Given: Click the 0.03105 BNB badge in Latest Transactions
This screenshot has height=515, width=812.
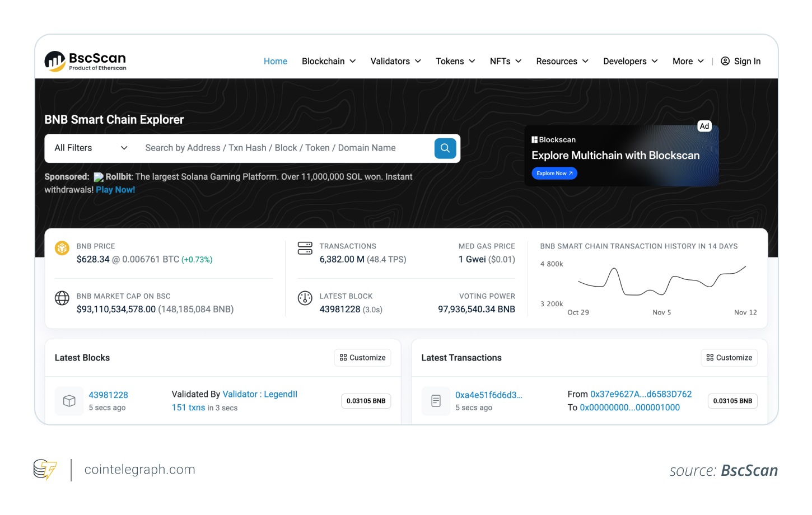Looking at the screenshot, I should tap(732, 401).
